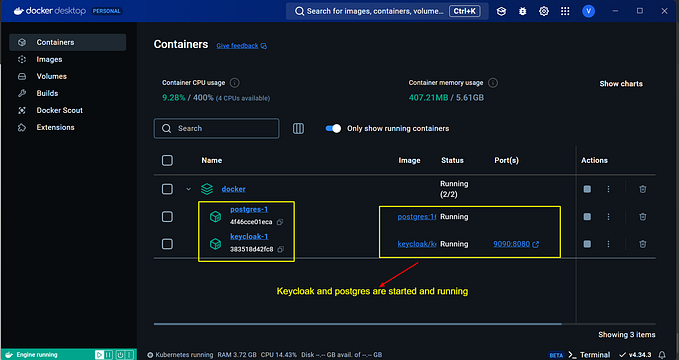Click the engine start play icon

coord(99,355)
